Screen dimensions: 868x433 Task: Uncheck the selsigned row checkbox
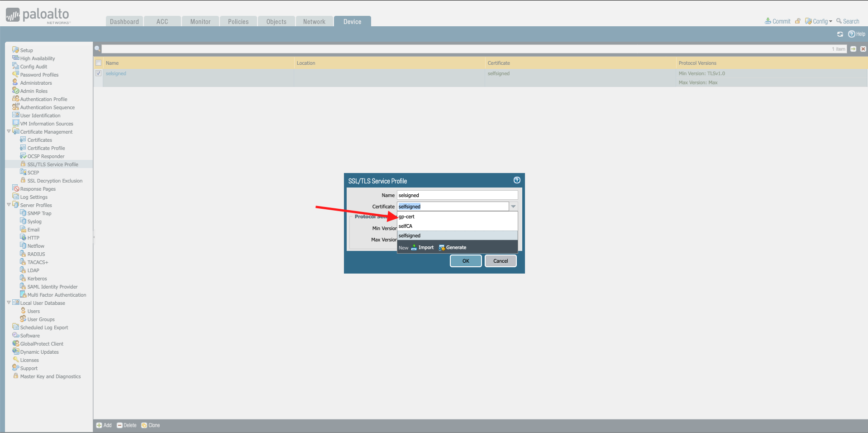(98, 73)
